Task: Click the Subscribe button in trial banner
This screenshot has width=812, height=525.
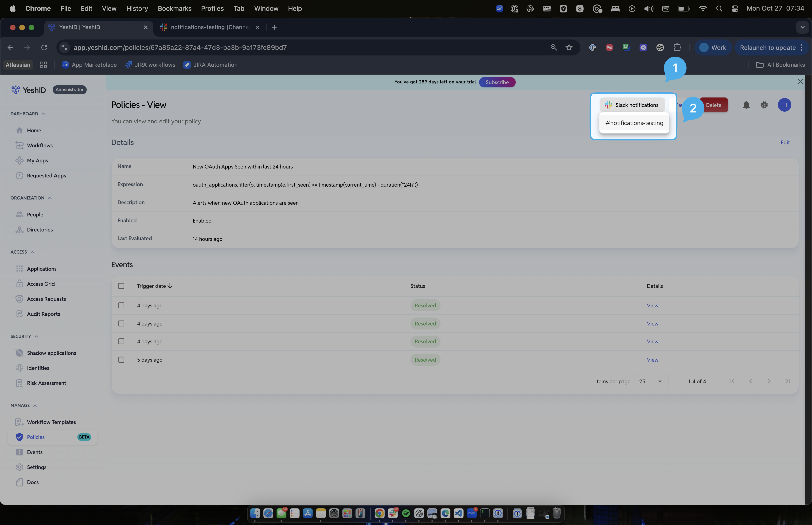Action: (x=497, y=82)
